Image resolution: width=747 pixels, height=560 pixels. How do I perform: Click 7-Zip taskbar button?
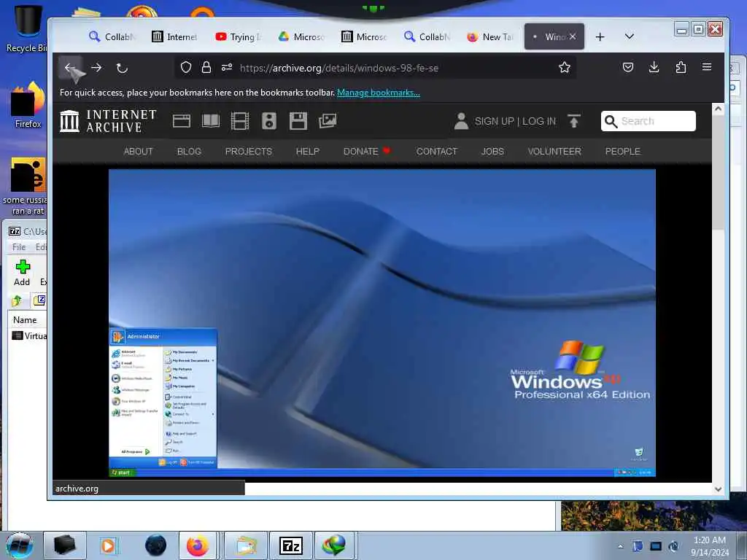290,545
